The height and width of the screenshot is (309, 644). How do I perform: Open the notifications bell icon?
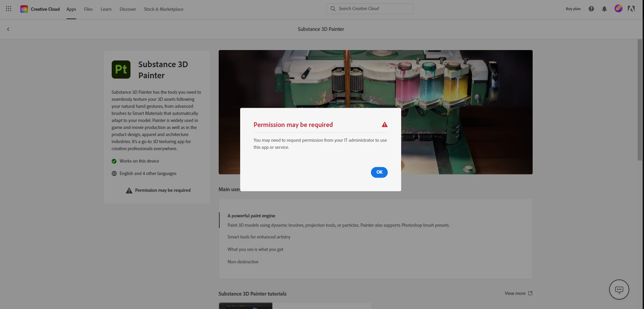click(604, 9)
